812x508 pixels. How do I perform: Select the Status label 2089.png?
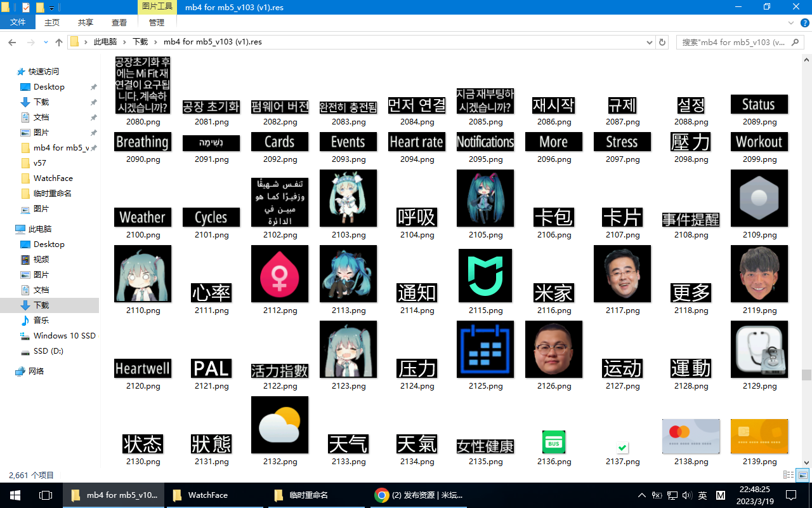[x=759, y=104]
